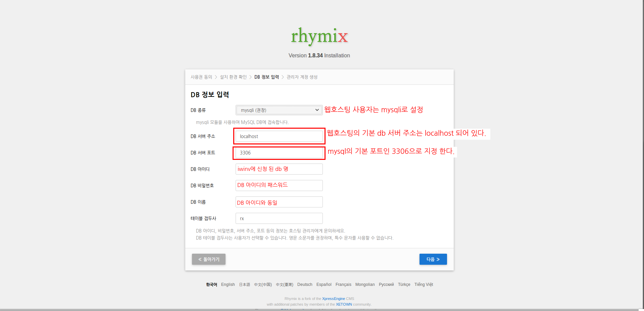
Task: Click the DB 이름 label
Action: (x=198, y=202)
